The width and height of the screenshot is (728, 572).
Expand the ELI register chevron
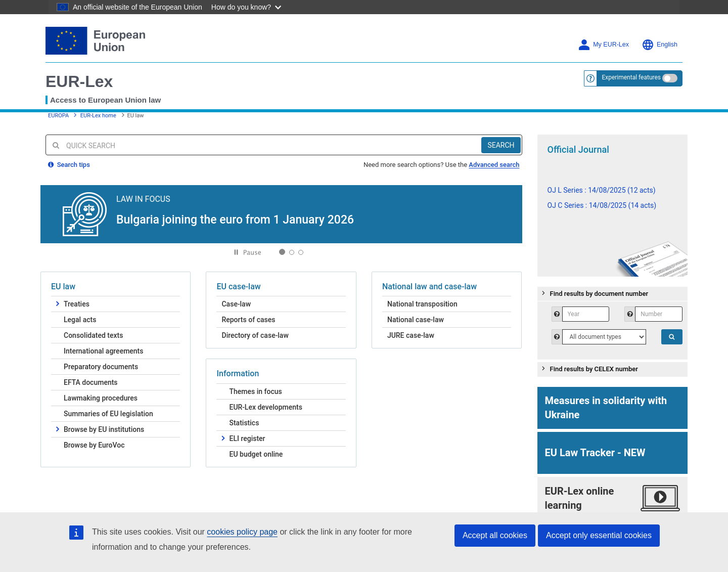click(x=223, y=438)
